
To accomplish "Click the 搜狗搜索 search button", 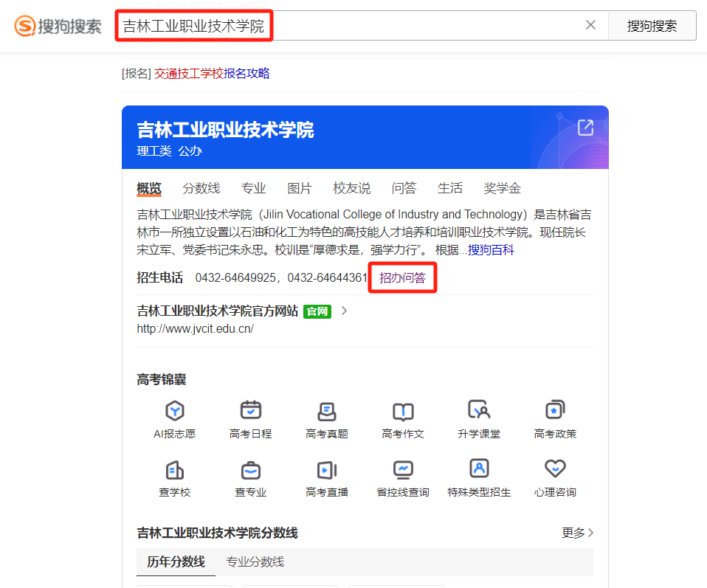I will pos(652,26).
